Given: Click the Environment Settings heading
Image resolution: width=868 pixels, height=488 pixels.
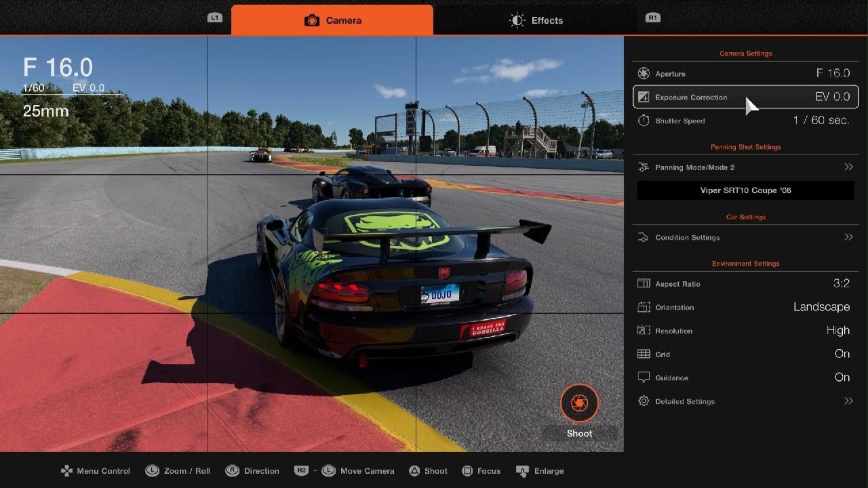Looking at the screenshot, I should pyautogui.click(x=745, y=263).
